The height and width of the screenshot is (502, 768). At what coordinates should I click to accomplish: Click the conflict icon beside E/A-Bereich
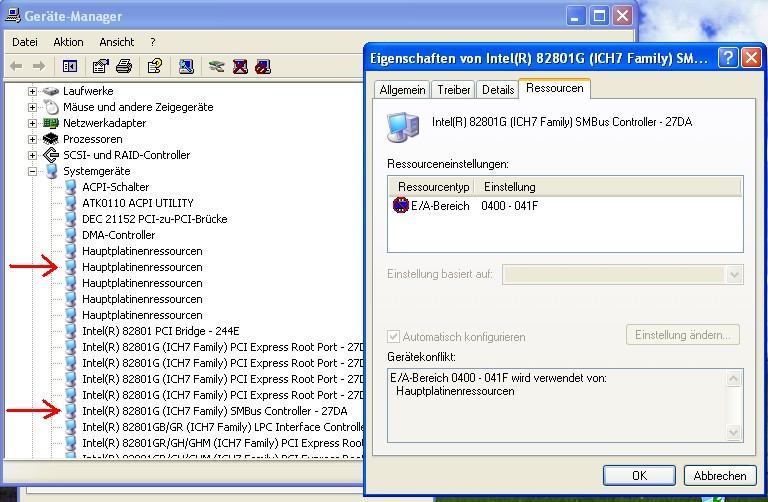401,205
